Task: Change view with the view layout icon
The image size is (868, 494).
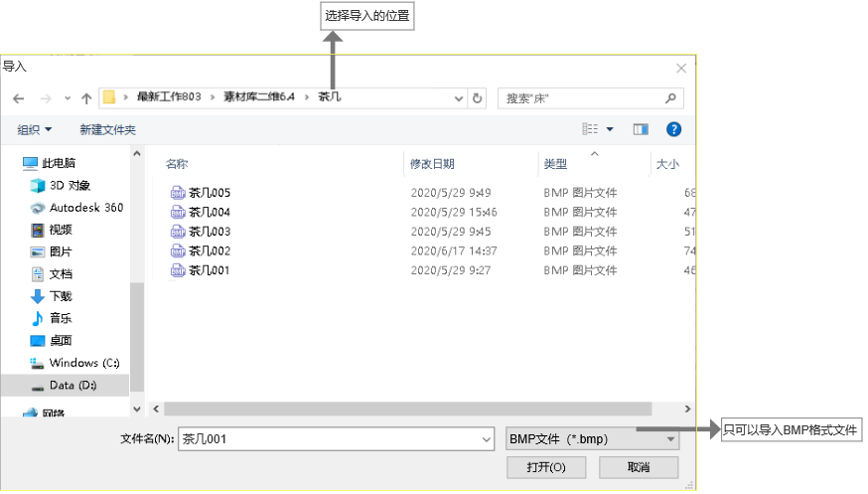Action: point(590,129)
